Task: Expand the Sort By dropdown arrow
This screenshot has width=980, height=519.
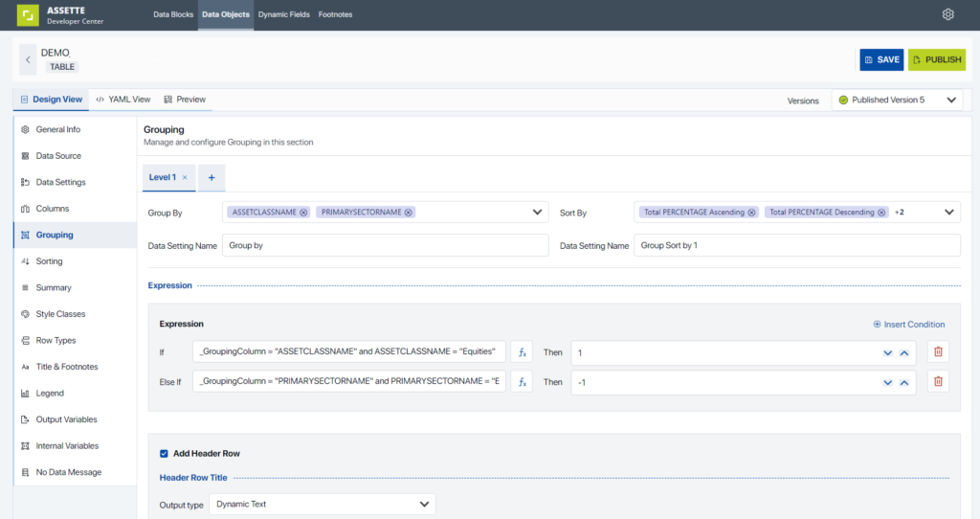Action: [949, 213]
